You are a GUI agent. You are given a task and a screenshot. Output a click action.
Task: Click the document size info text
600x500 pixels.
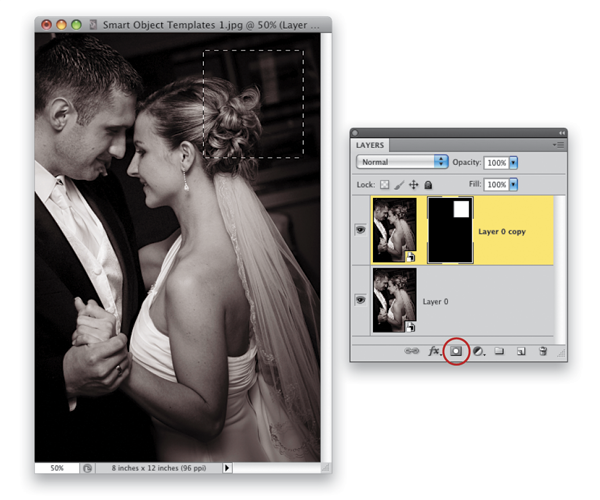159,468
